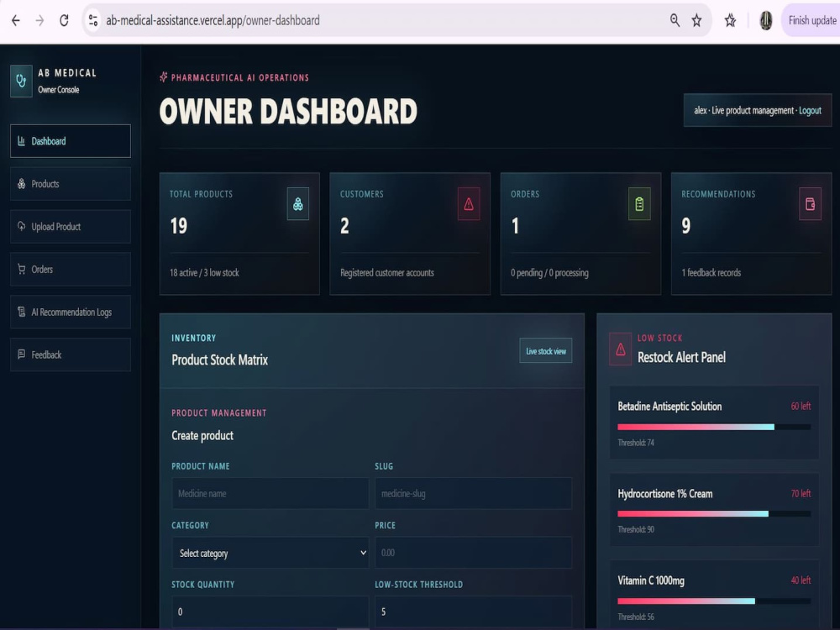Open site information icon in address bar
The height and width of the screenshot is (630, 840).
click(x=92, y=20)
